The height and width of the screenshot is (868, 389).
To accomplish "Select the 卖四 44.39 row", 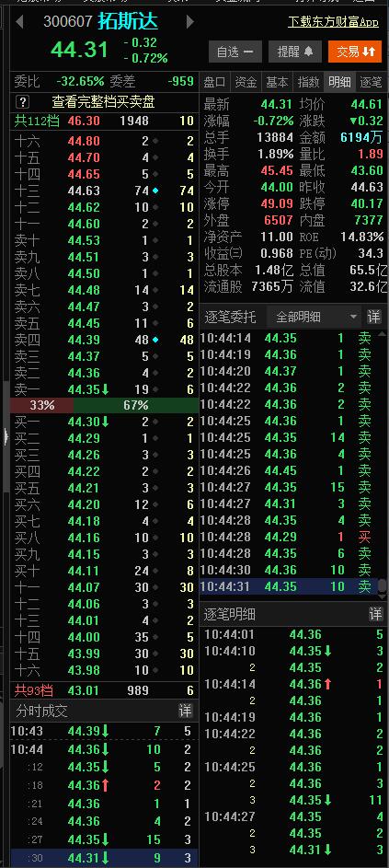I will [104, 340].
